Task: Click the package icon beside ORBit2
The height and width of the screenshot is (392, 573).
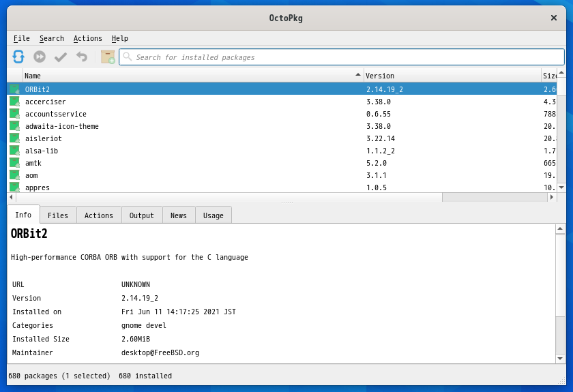Action: coord(14,89)
